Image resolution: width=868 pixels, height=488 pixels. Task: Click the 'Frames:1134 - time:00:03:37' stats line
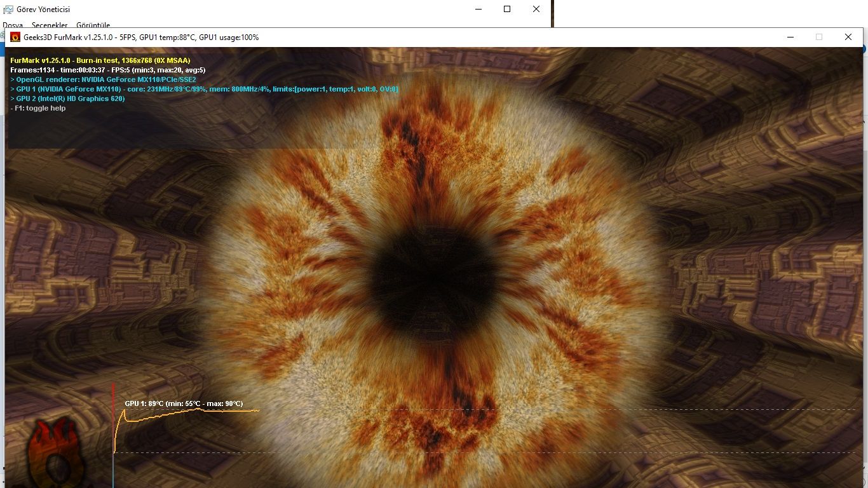[x=108, y=70]
